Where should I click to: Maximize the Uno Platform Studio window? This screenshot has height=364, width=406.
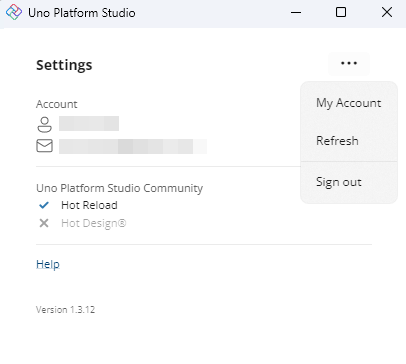[341, 13]
